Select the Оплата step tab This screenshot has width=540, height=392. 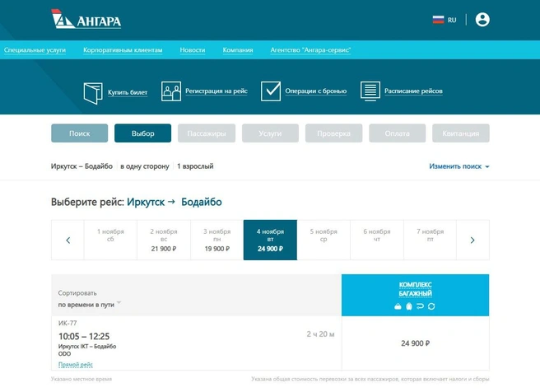pyautogui.click(x=397, y=133)
